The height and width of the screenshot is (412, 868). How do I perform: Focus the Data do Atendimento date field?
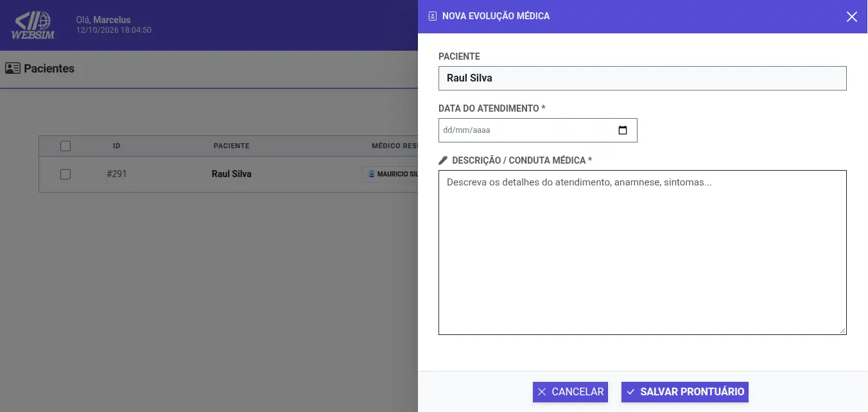pos(538,130)
